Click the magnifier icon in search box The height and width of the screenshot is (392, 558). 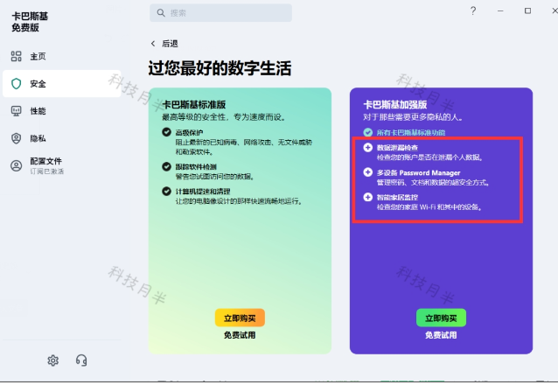pyautogui.click(x=160, y=13)
